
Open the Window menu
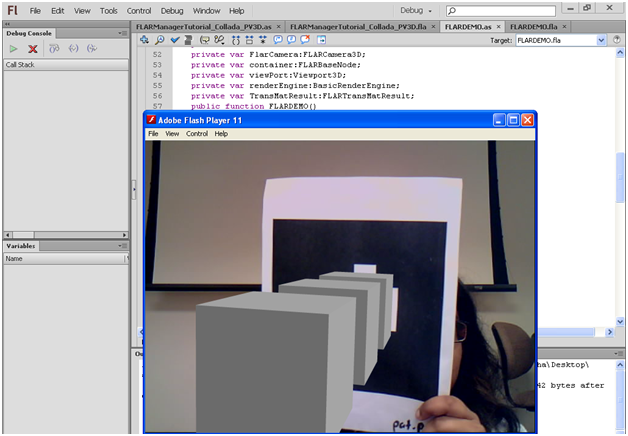click(206, 11)
